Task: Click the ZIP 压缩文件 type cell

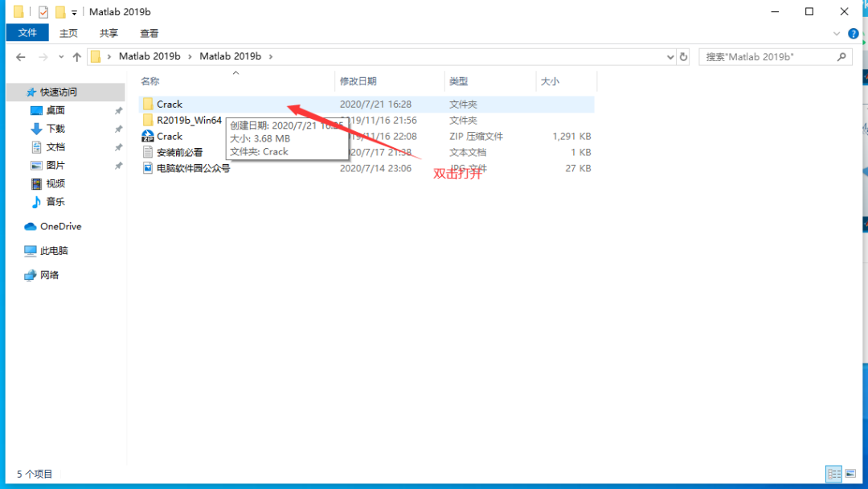Action: (x=476, y=136)
